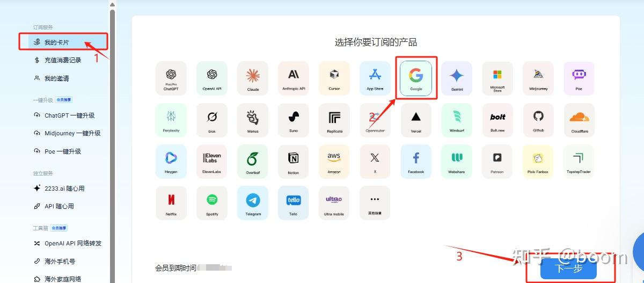This screenshot has width=644, height=283.
Task: Choose the Manus product icon
Action: pyautogui.click(x=253, y=120)
